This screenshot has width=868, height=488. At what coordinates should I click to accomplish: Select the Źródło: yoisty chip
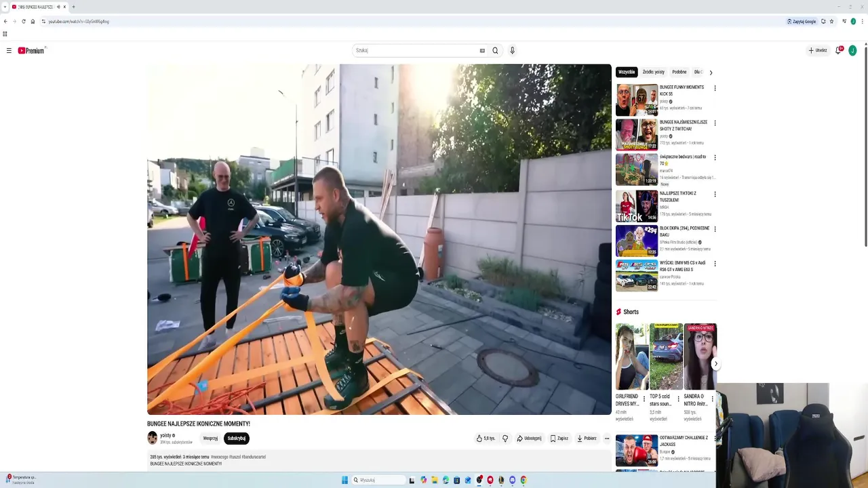tap(654, 72)
